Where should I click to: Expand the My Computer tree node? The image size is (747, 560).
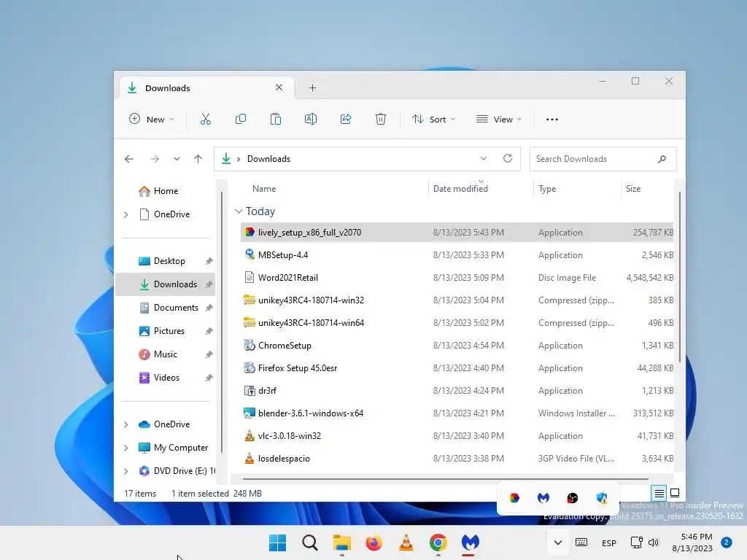[x=126, y=448]
